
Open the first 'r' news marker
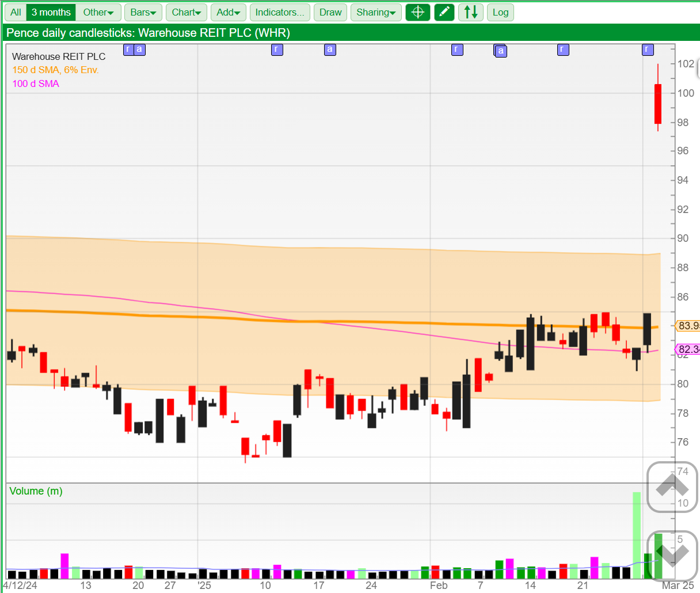point(128,50)
